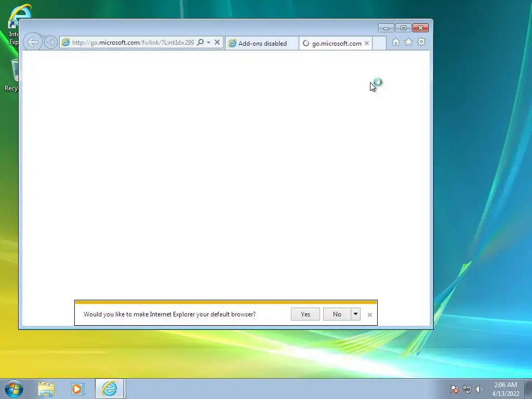Click the IE page icon in address bar
The image size is (532, 399).
tap(65, 43)
